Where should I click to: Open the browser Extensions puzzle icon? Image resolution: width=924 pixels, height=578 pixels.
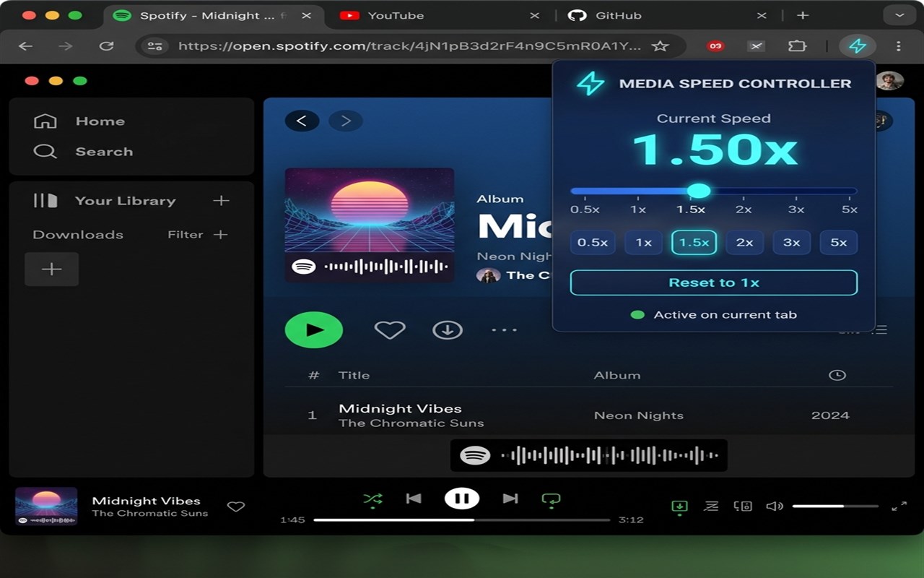click(x=797, y=46)
